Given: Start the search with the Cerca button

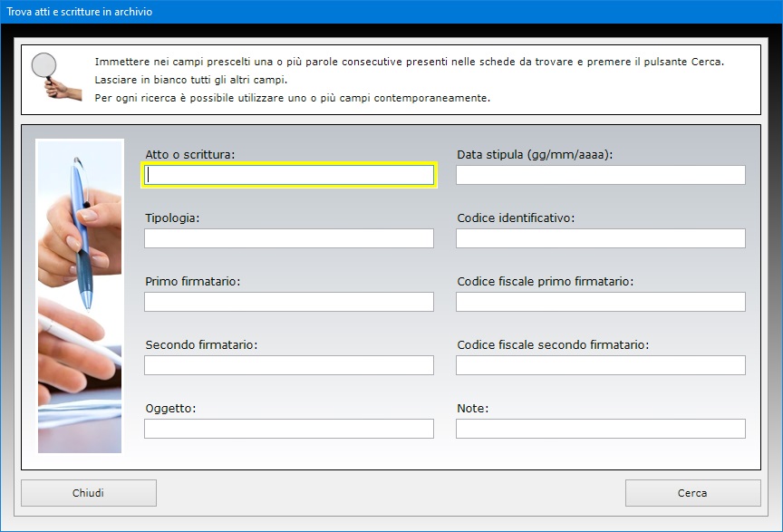Looking at the screenshot, I should pyautogui.click(x=692, y=493).
